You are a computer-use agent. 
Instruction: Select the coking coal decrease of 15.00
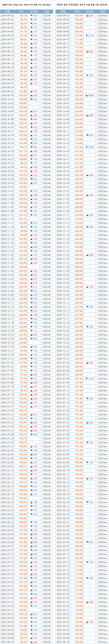[x=90, y=147]
